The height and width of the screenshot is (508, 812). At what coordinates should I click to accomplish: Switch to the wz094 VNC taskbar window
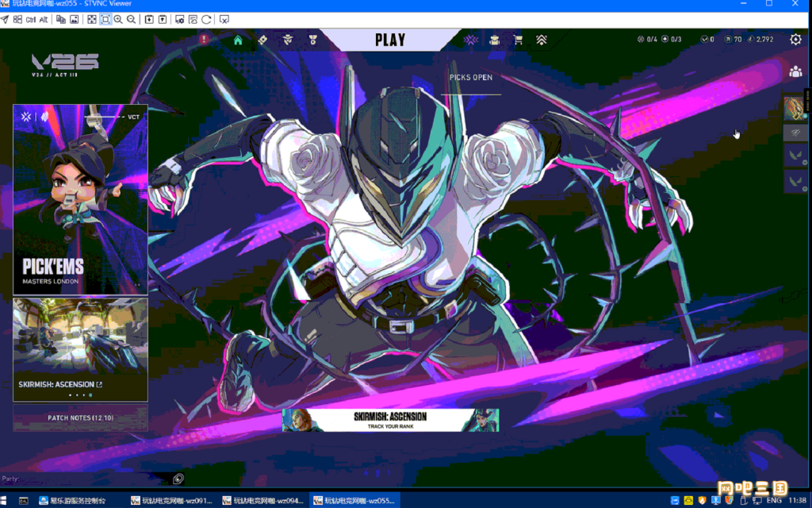(x=263, y=501)
